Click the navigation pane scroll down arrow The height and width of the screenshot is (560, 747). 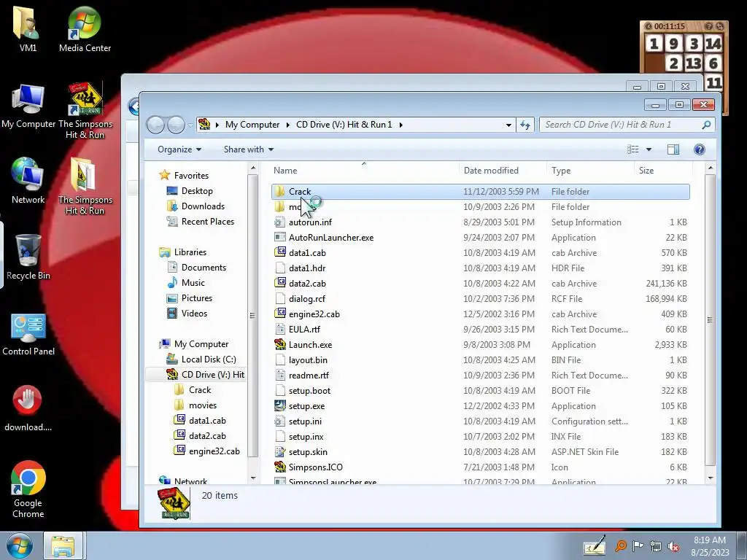click(x=253, y=478)
